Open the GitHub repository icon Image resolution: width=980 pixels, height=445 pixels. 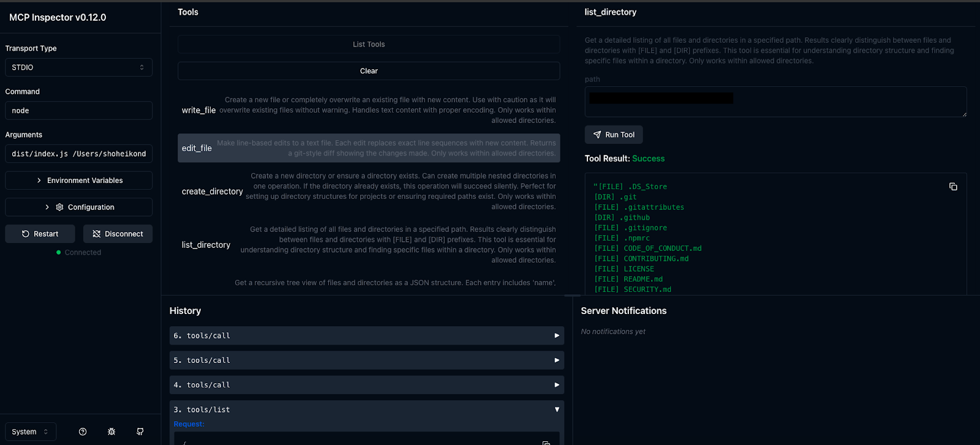click(x=140, y=432)
